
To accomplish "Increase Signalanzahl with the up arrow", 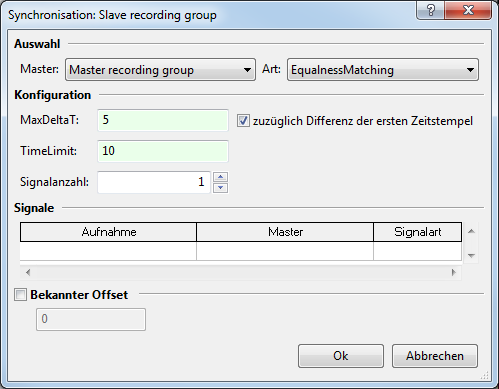I will tap(220, 177).
